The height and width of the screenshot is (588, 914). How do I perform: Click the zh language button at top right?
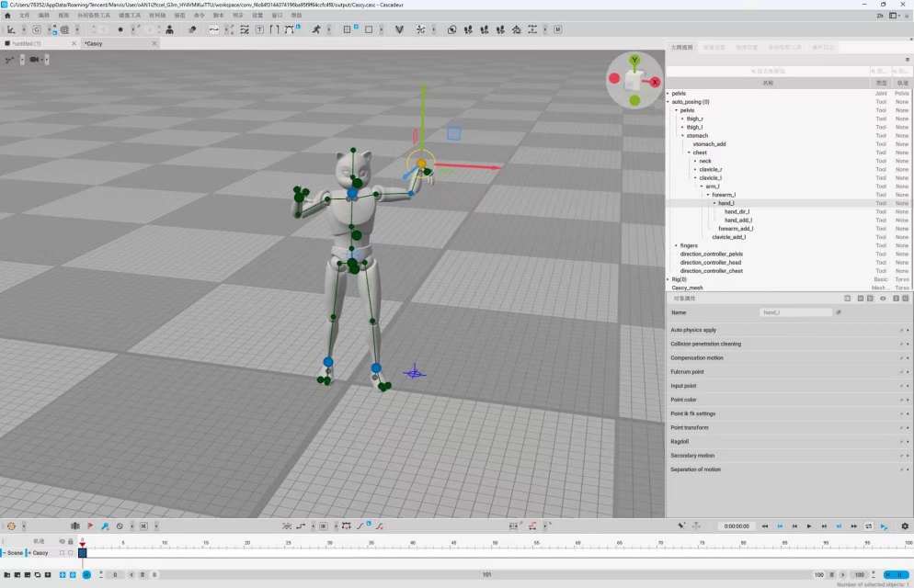point(880,16)
